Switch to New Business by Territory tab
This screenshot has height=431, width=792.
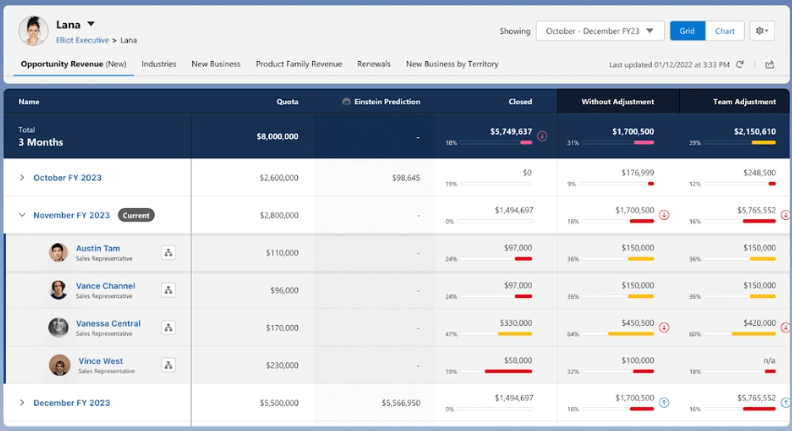coord(452,64)
